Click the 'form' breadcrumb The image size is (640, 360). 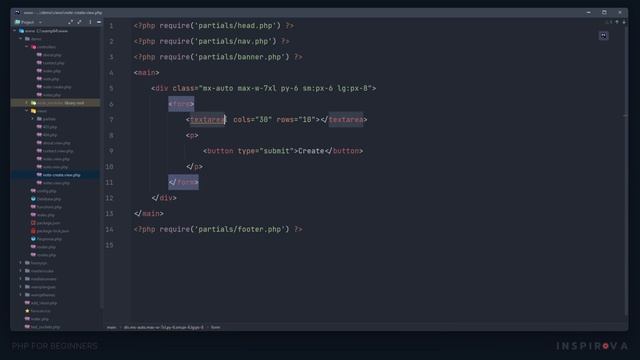[x=216, y=327]
